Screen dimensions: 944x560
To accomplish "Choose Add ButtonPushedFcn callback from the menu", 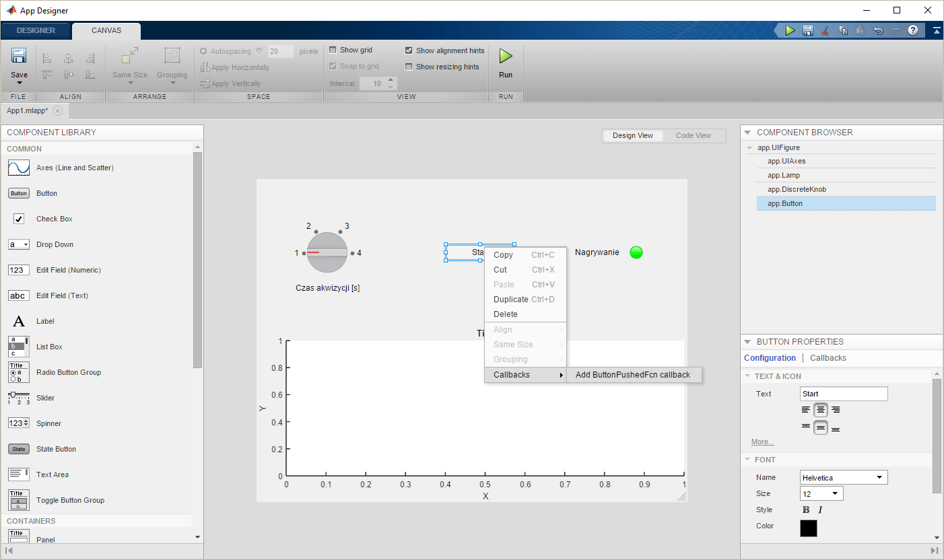I will (634, 374).
